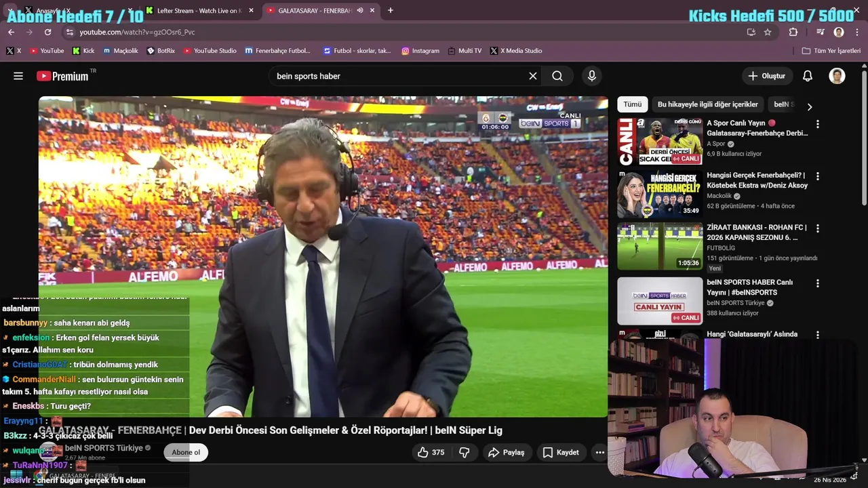Open Hangisi Gerçek Fenerbahçeli thumbnail
This screenshot has height=488, width=868.
click(x=660, y=194)
